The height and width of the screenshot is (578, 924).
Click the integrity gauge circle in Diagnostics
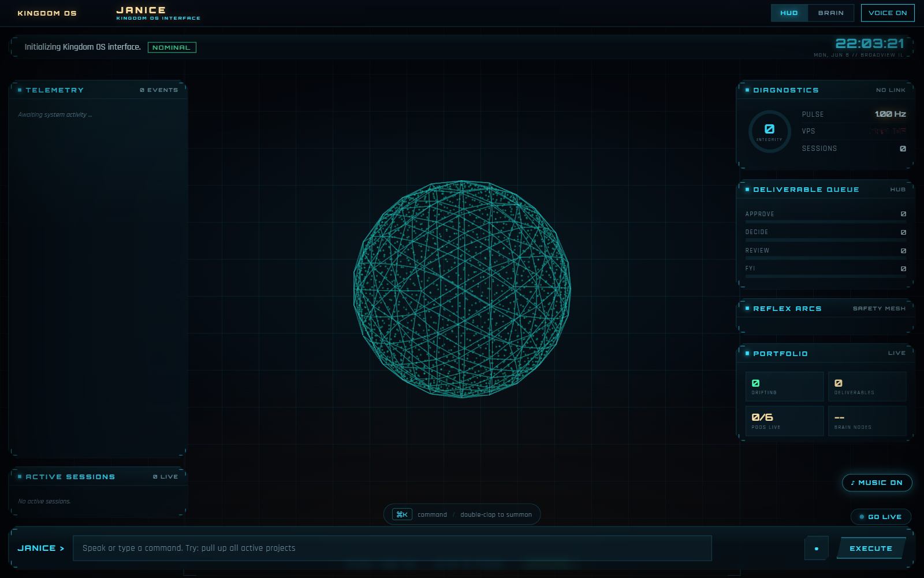tap(769, 131)
